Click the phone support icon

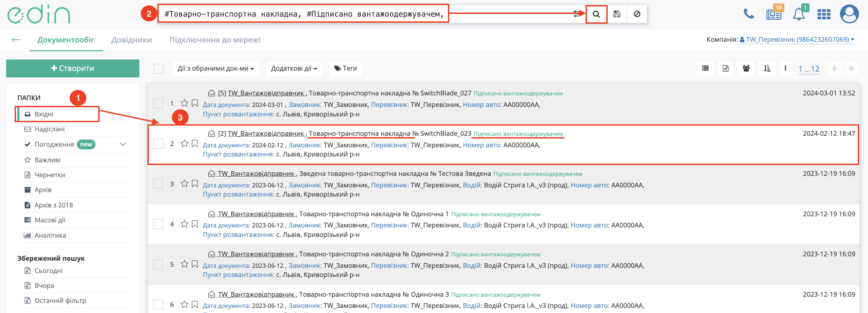[749, 14]
